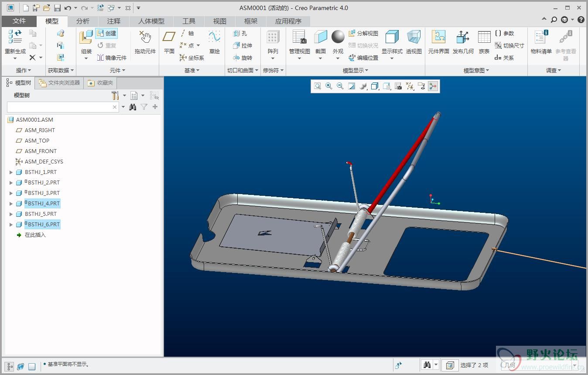Viewport: 588px width, 375px height.
Task: Click the Point (点) datum button
Action: coord(190,45)
